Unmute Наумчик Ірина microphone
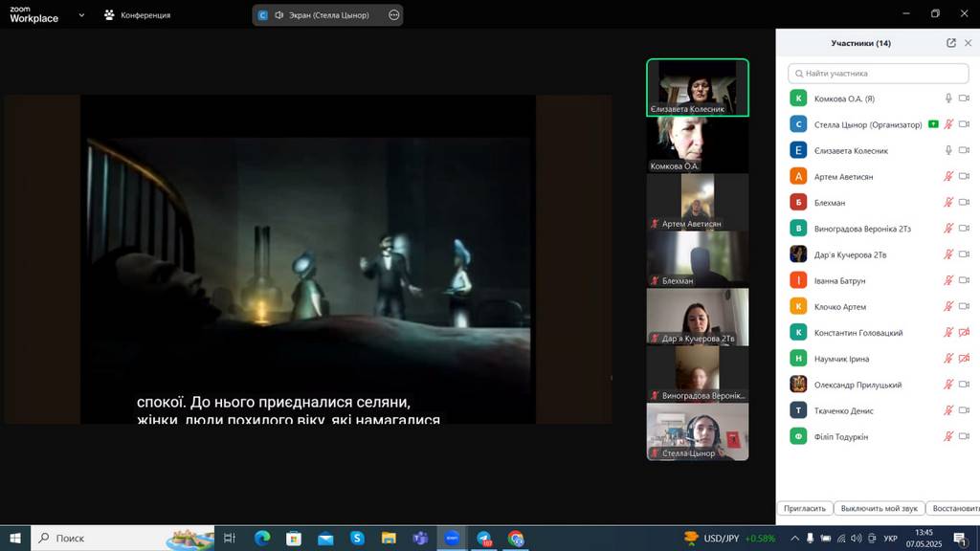 click(x=948, y=359)
